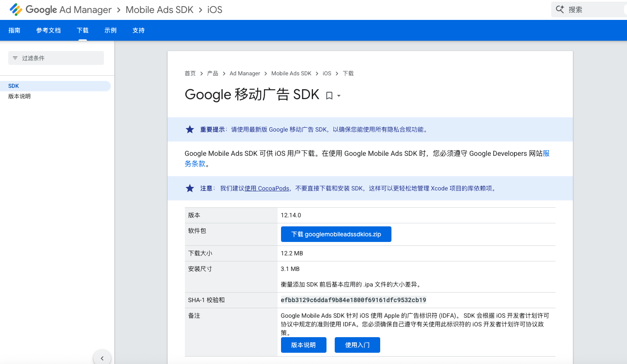Screen dimensions: 627x364
Task: Click the Google 移动广告 SDK page heading
Action: click(x=252, y=94)
